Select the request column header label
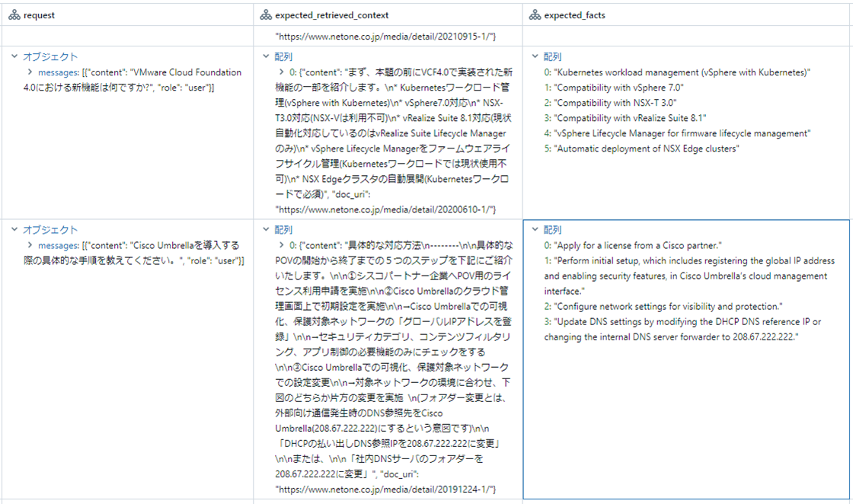The image size is (853, 504). [x=39, y=15]
